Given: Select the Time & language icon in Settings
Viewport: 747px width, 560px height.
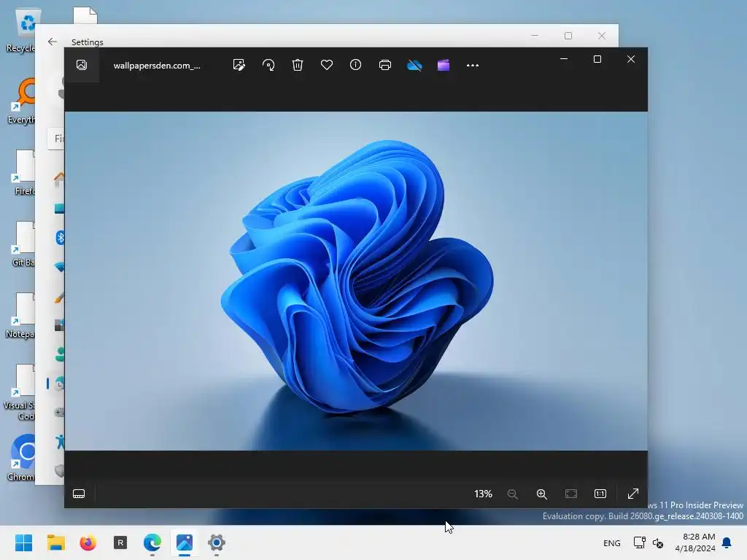Looking at the screenshot, I should pyautogui.click(x=59, y=384).
